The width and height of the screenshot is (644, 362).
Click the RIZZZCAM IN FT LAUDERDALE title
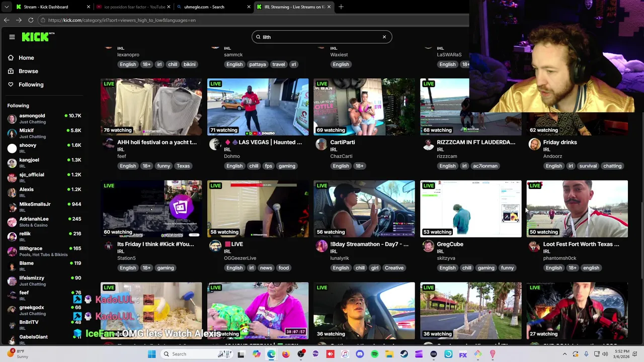[476, 142]
